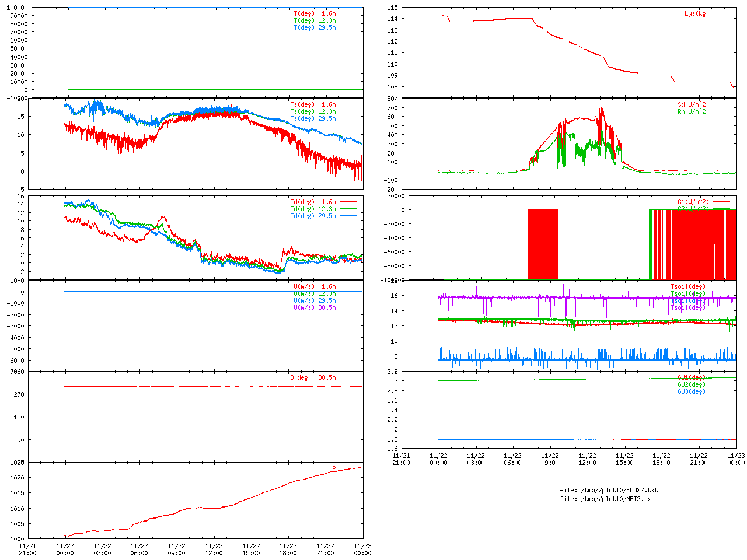Screen dimensions: 747x560
Task: Click 11/23 00:00 label under pressure plot
Action: (x=362, y=549)
